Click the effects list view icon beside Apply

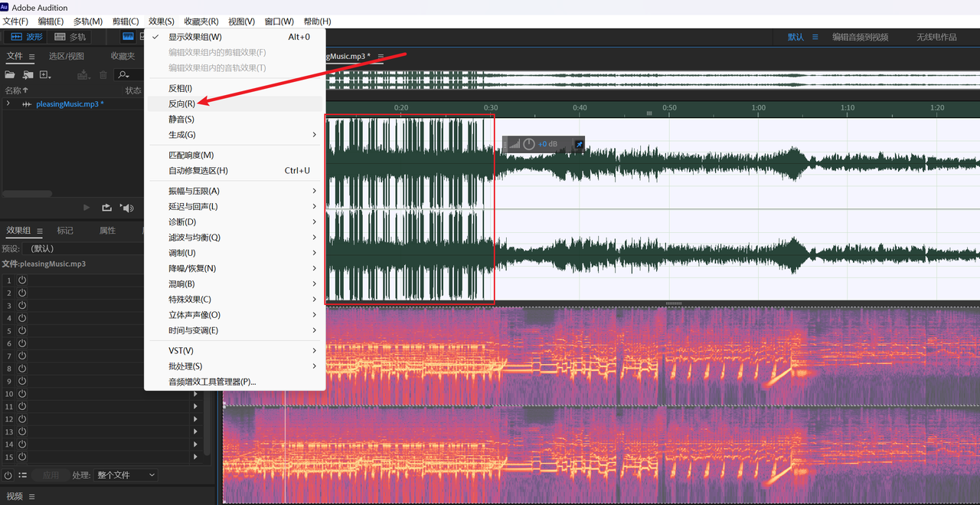coord(23,475)
